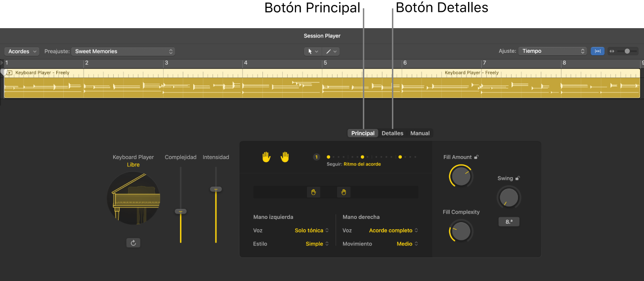Select the first Keyboard Player - Freely region label
The width and height of the screenshot is (644, 281).
43,73
